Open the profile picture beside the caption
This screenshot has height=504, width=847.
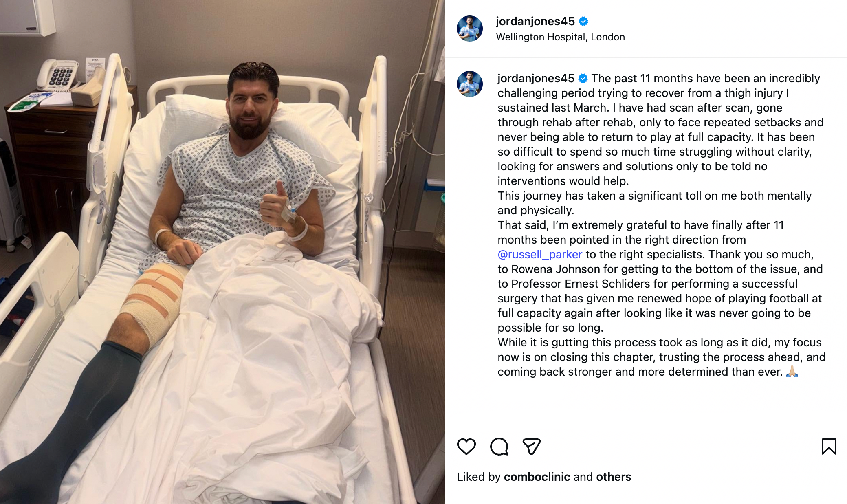point(470,84)
